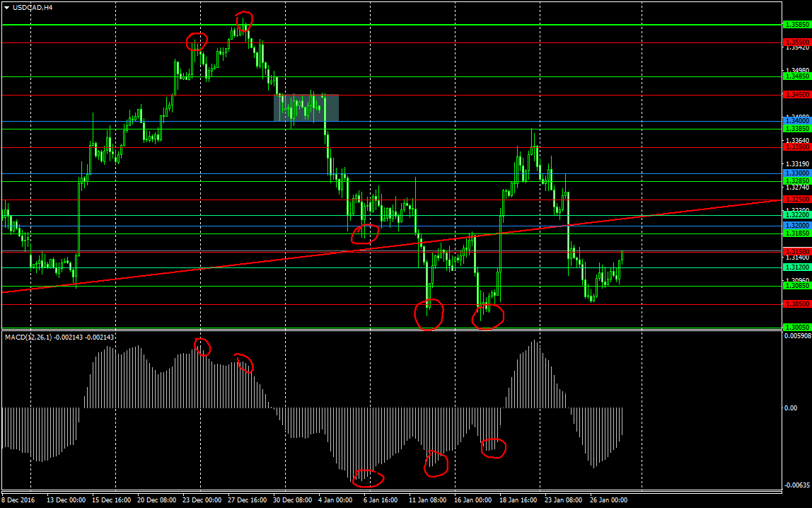Select the red 1.34500 level label

click(797, 95)
